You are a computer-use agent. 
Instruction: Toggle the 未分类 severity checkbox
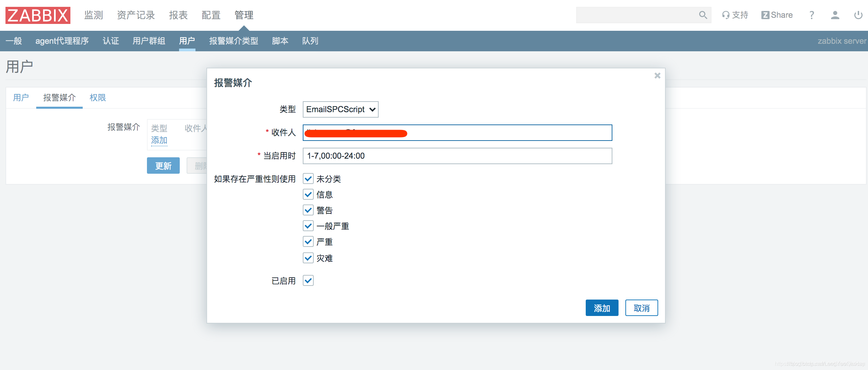308,179
